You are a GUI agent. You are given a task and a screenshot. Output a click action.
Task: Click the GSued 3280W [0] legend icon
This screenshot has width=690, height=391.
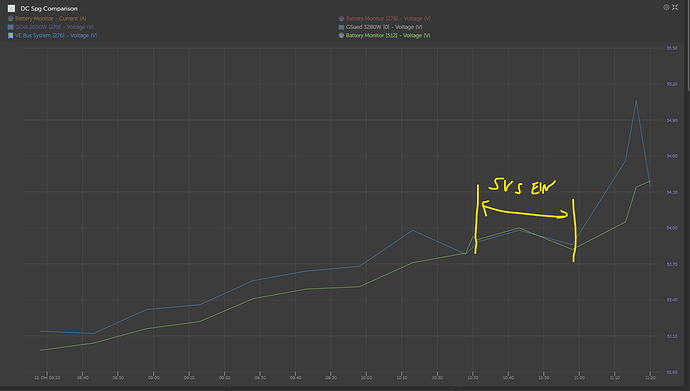coord(341,27)
